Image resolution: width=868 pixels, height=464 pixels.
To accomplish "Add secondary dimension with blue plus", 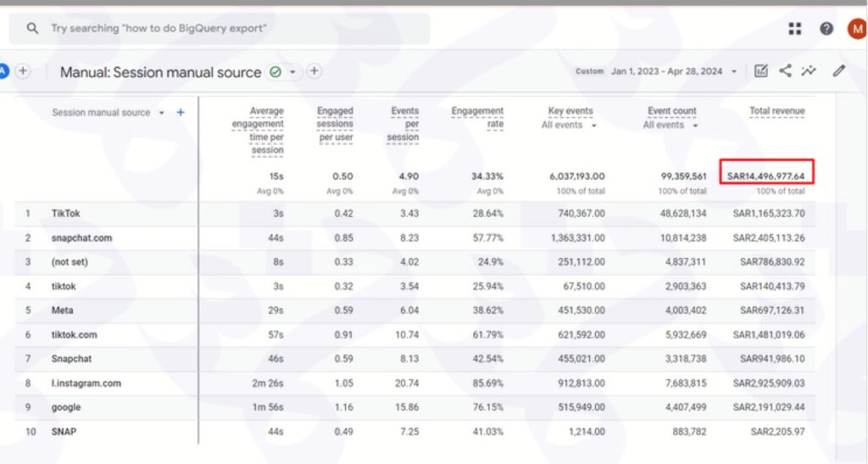I will [181, 113].
